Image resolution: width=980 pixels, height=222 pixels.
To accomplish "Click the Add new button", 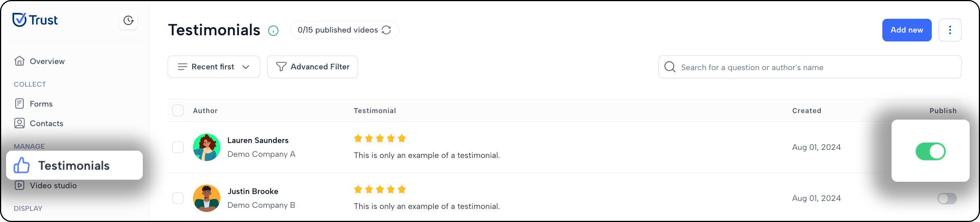I will [x=907, y=30].
